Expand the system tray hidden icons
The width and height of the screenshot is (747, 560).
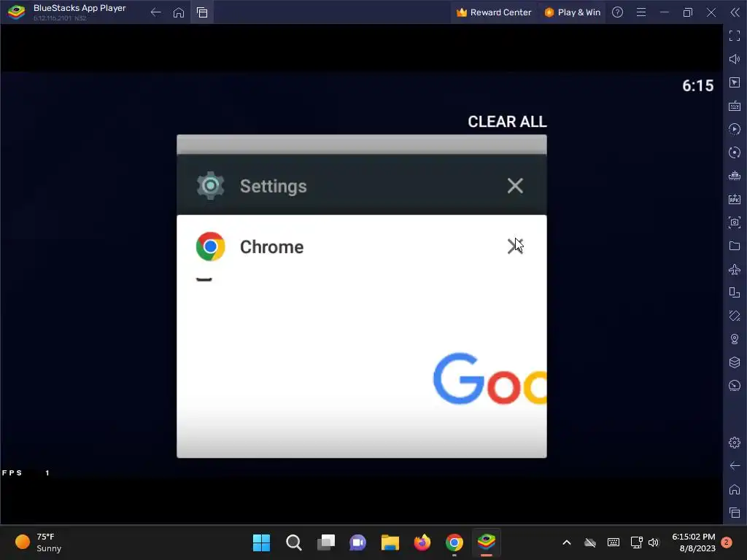pos(566,542)
